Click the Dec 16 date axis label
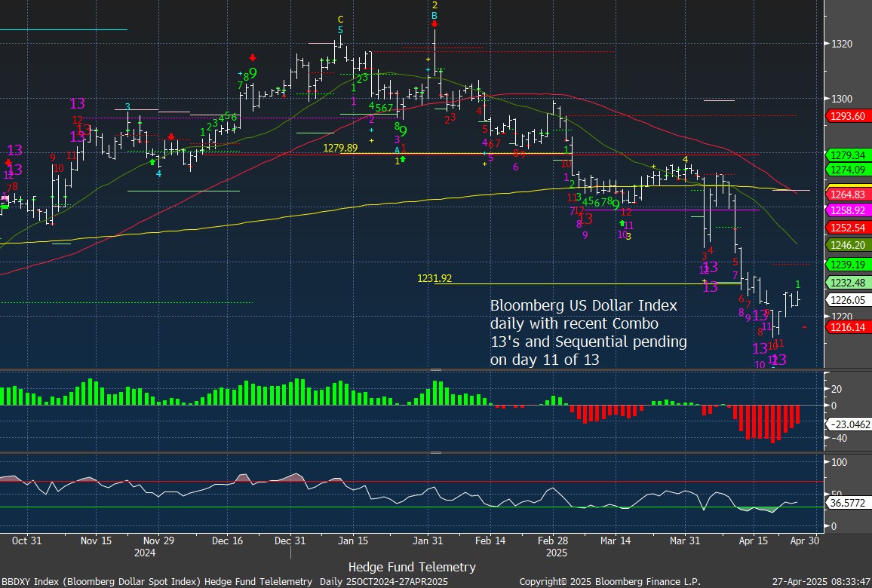Screen dimensions: 872x588 coord(228,541)
